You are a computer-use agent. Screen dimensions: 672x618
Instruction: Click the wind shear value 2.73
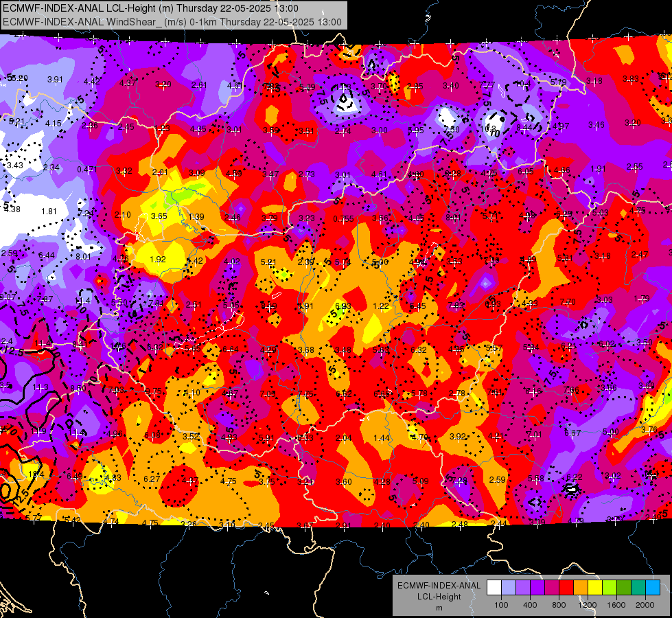[307, 174]
